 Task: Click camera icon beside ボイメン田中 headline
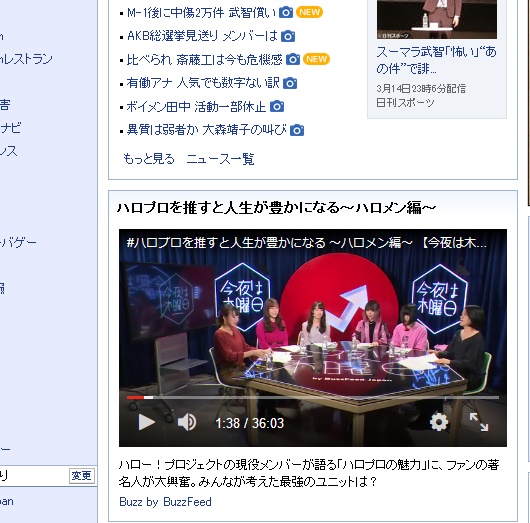277,106
